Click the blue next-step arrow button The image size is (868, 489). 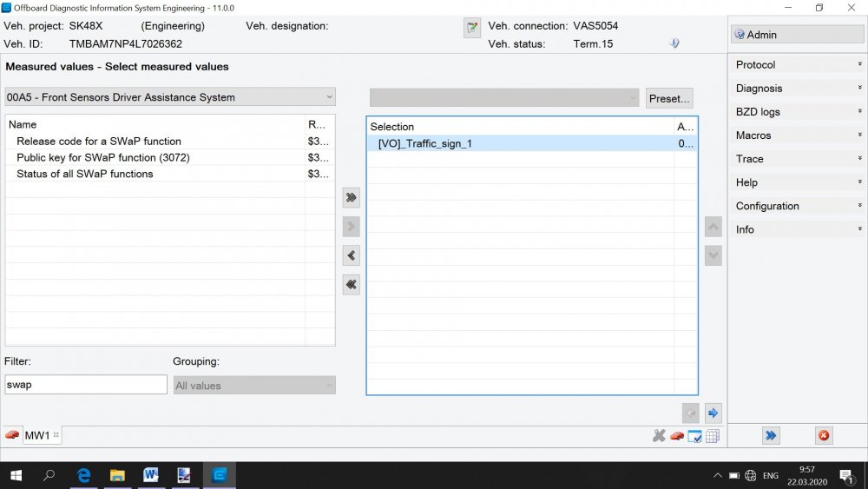(x=713, y=413)
